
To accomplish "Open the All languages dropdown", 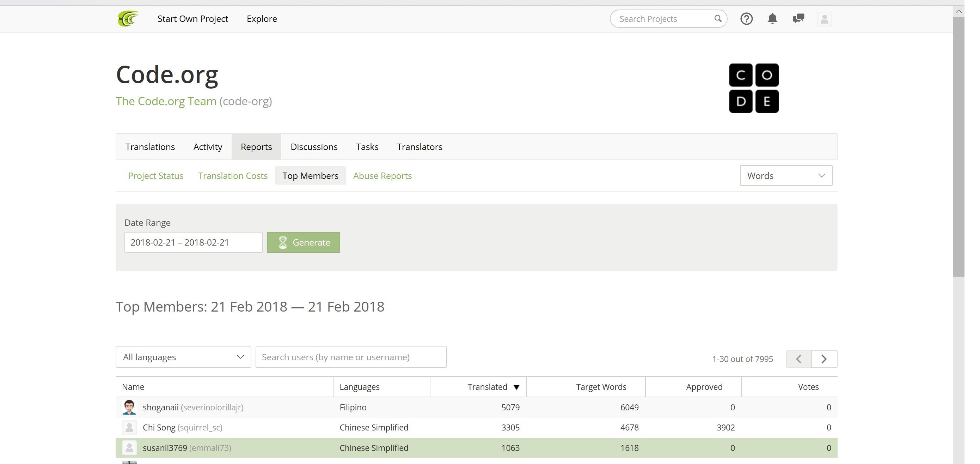I will [183, 357].
